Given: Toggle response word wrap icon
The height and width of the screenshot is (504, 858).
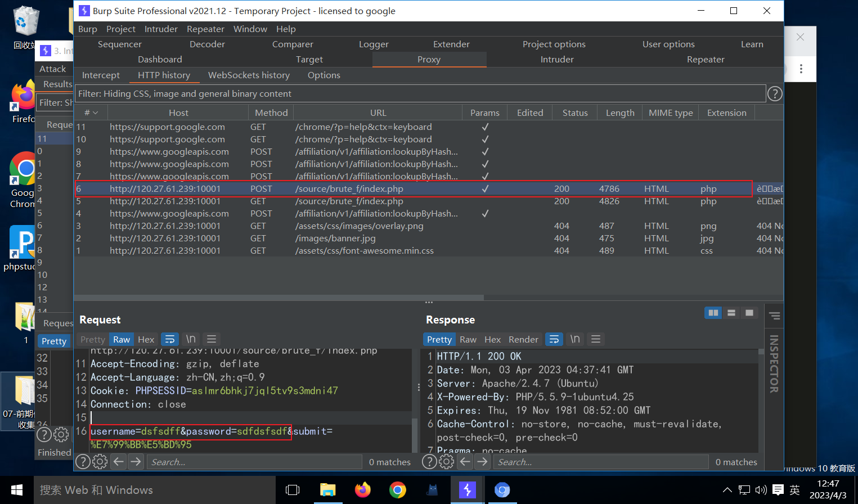Looking at the screenshot, I should [x=554, y=339].
